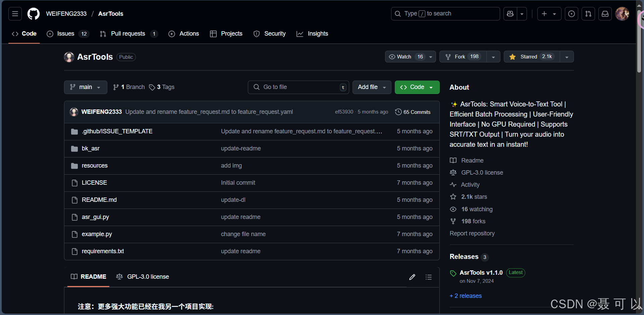
Task: Click Report repository link
Action: [472, 233]
